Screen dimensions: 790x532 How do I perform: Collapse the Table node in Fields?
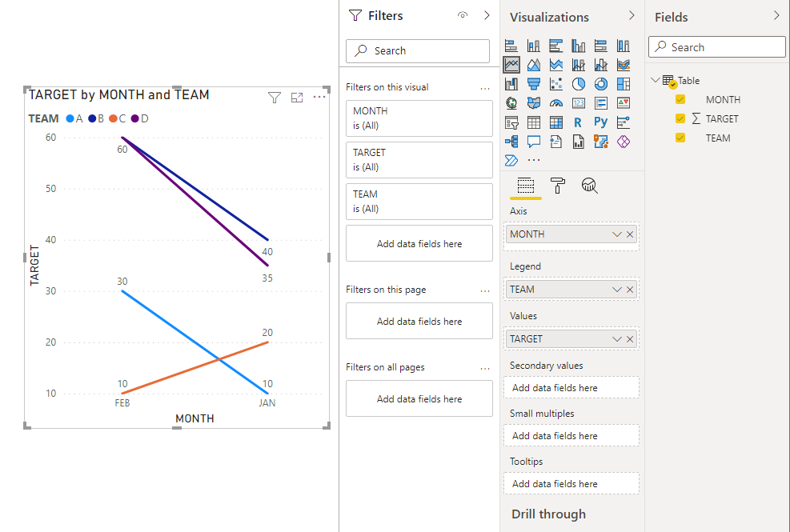click(x=655, y=79)
